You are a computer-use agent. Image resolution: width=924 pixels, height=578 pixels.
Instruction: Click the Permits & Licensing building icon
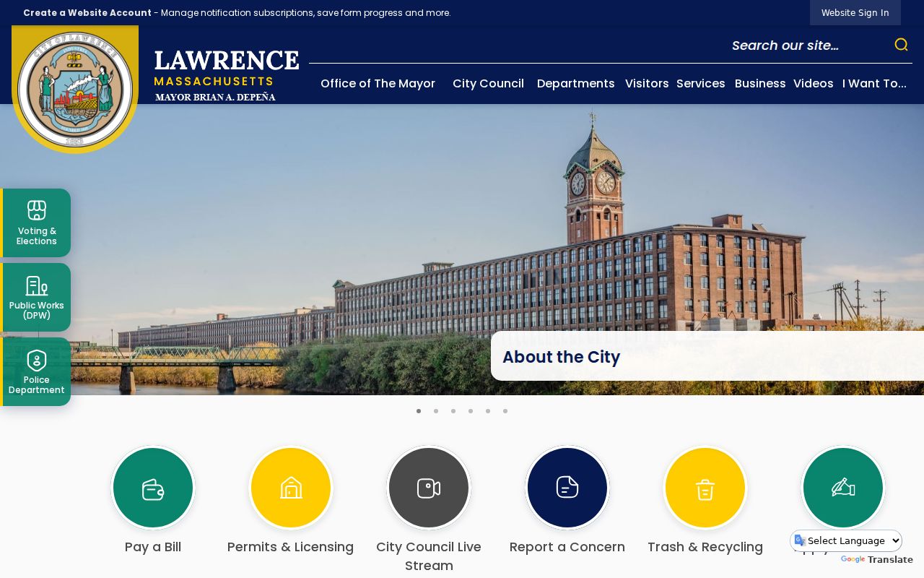point(291,488)
